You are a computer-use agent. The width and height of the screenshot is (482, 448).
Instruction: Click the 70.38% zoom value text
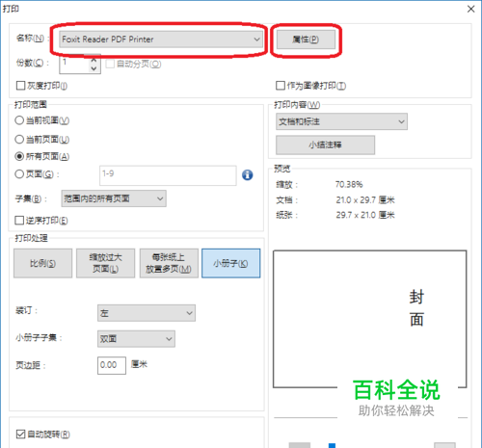[x=349, y=185]
